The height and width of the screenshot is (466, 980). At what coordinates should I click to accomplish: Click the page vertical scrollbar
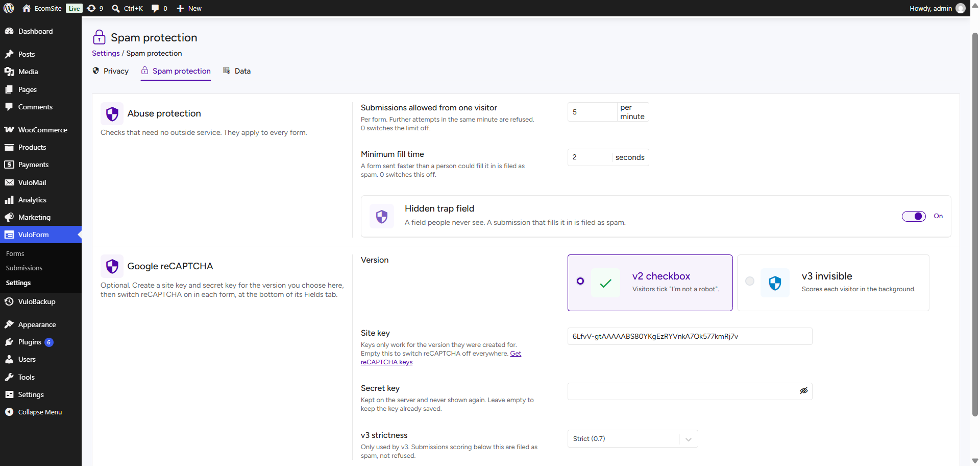[x=975, y=225]
